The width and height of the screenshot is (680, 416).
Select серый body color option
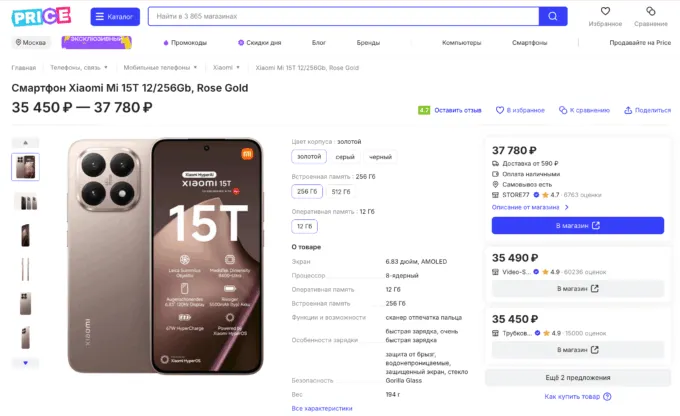tap(345, 157)
